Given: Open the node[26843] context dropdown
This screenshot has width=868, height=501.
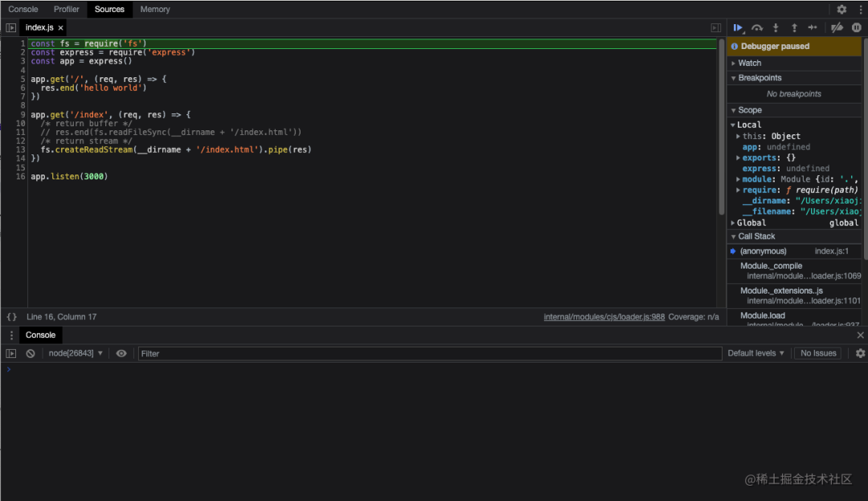Looking at the screenshot, I should (x=76, y=353).
